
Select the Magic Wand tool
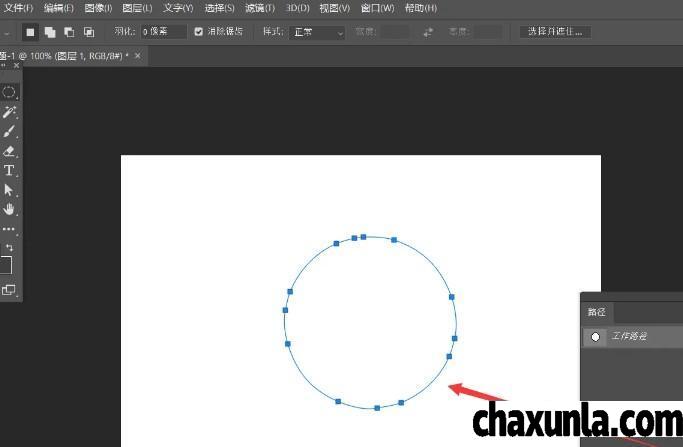(9, 113)
